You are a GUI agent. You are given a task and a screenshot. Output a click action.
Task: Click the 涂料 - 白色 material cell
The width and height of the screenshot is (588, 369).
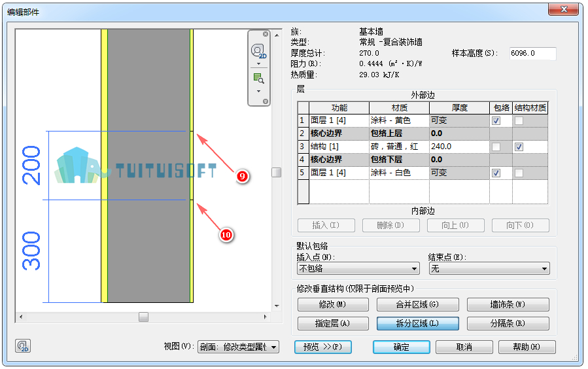pos(399,173)
